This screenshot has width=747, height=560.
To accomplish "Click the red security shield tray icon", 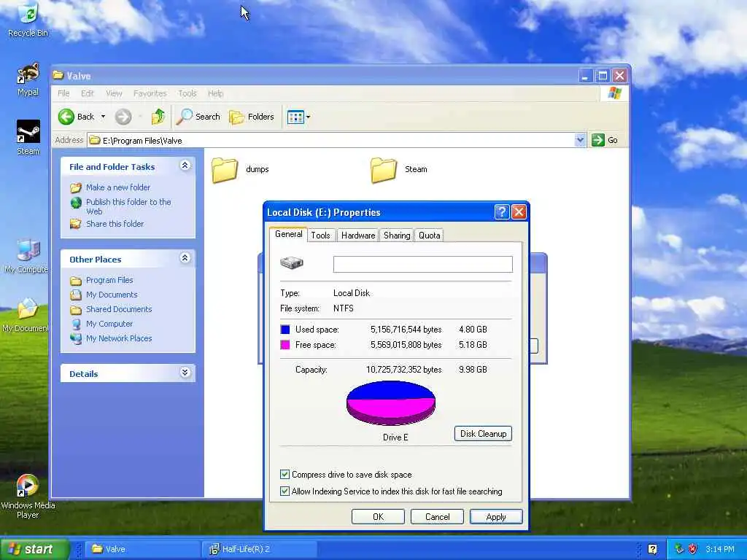I will pos(693,549).
